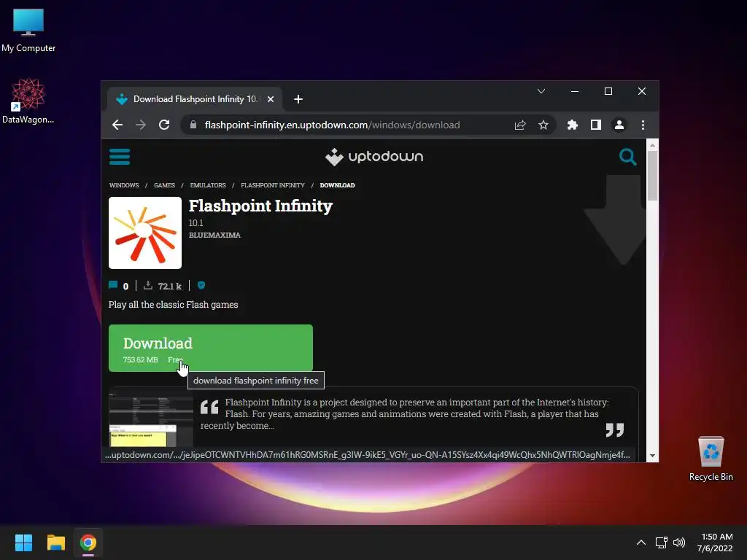747x560 pixels.
Task: Go back with Chrome's back arrow
Action: coord(117,125)
